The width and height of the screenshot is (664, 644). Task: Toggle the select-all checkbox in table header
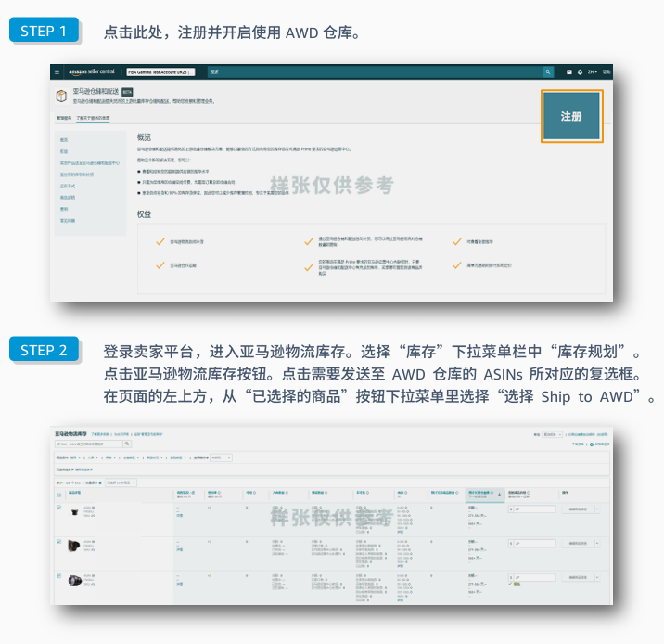(x=58, y=495)
